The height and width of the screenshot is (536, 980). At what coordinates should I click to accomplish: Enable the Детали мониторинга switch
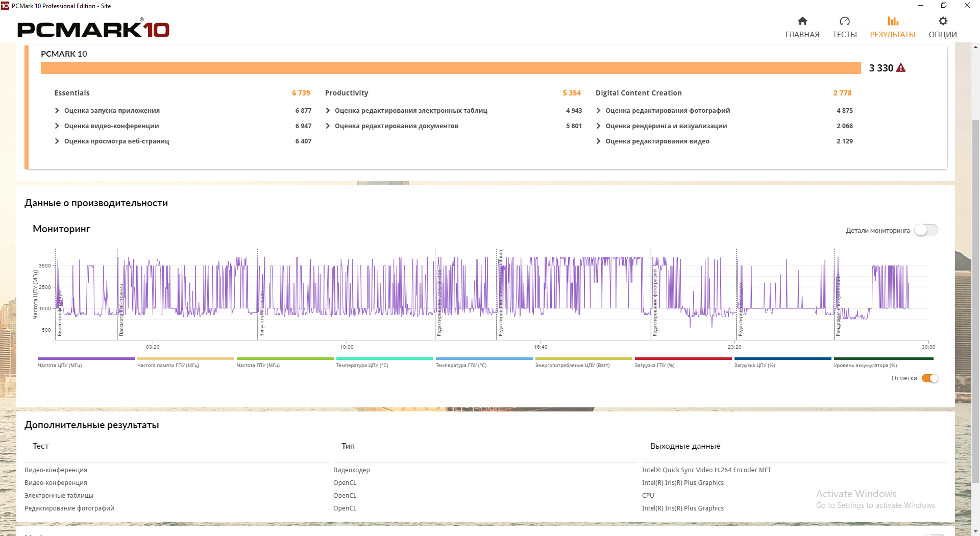(x=926, y=230)
